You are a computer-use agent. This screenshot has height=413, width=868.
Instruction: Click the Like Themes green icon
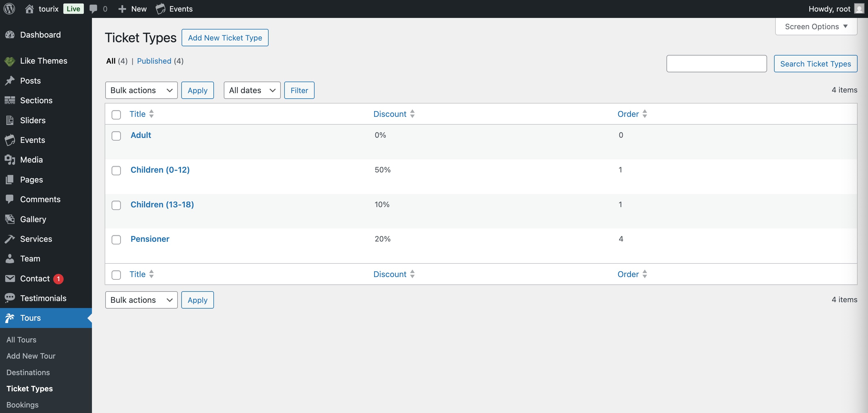pyautogui.click(x=10, y=61)
